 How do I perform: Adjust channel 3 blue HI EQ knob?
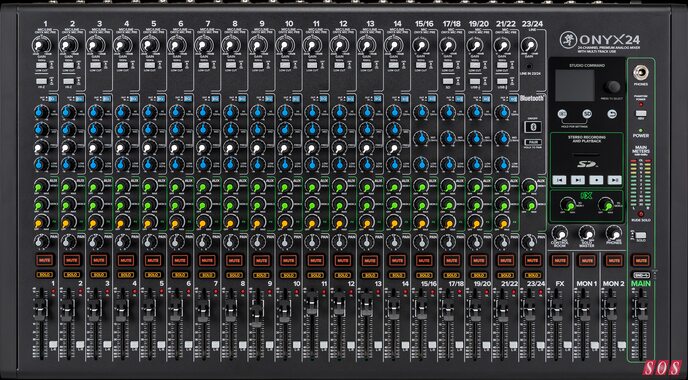95,112
